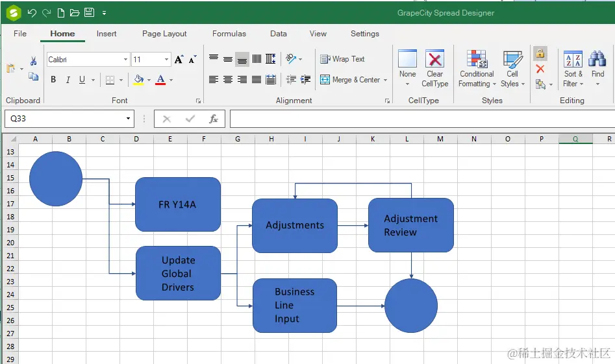This screenshot has height=364, width=615.
Task: Expand the border options arrow
Action: pyautogui.click(x=121, y=80)
